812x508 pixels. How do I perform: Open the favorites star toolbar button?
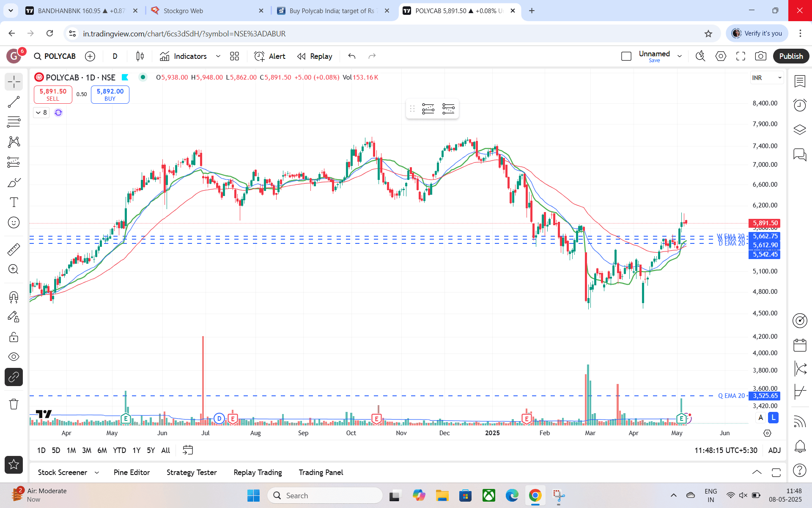[14, 464]
